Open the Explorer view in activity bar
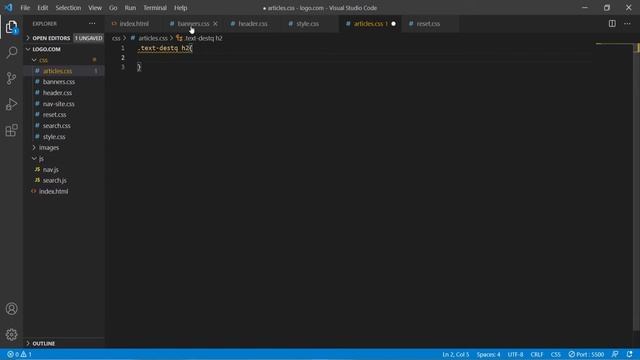Viewport: 640px width, 360px height. click(11, 27)
